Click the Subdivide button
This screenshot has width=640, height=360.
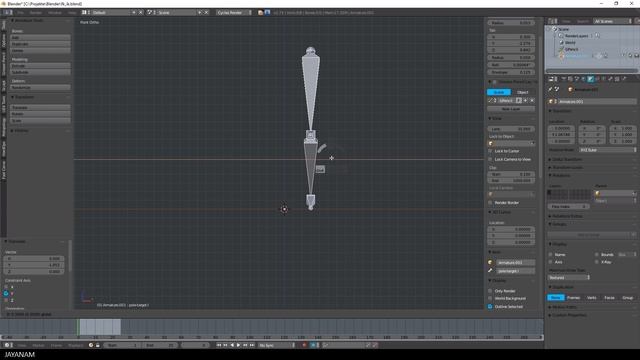[40, 72]
